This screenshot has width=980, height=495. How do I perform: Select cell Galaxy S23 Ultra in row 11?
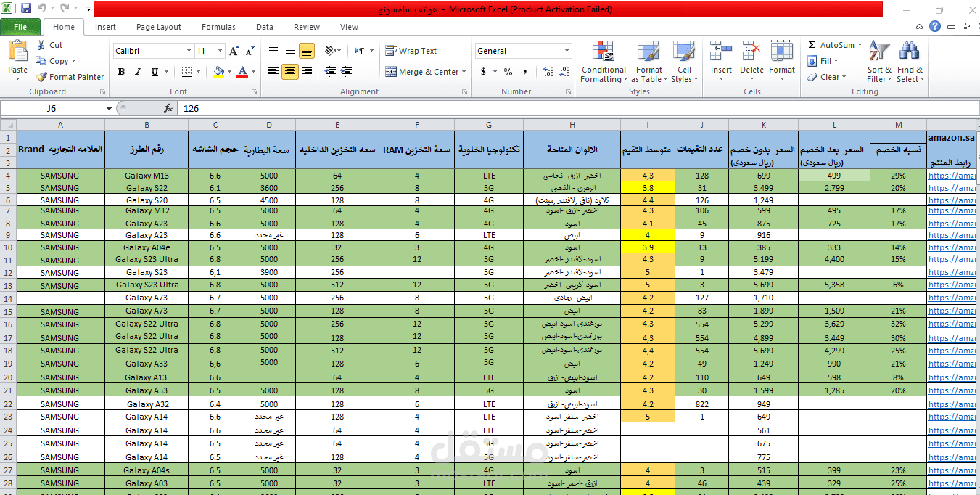pyautogui.click(x=147, y=260)
